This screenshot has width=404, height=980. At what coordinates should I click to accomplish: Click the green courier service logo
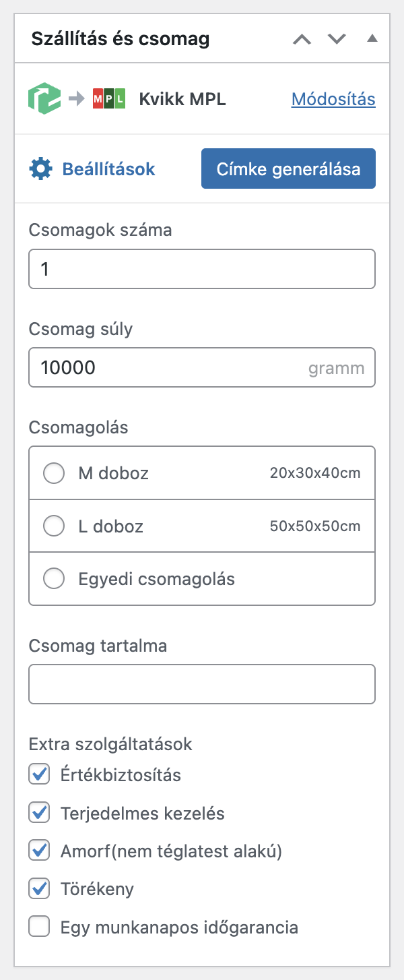[44, 98]
